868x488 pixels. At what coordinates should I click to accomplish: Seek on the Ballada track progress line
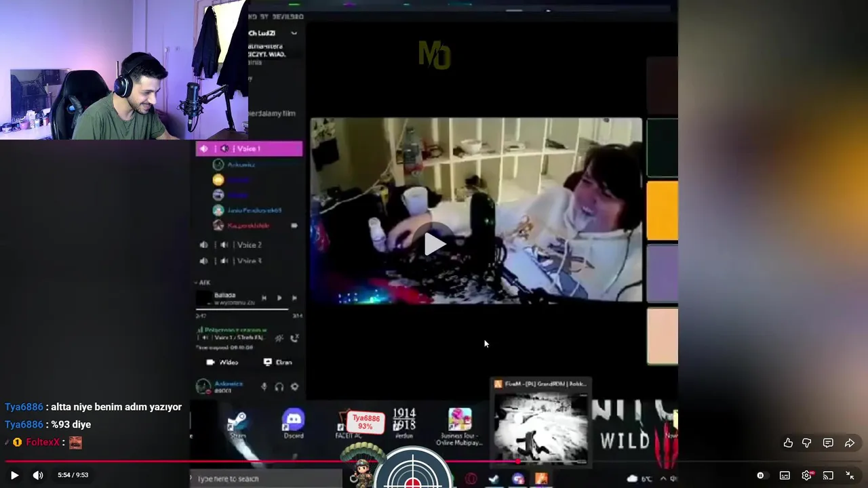242,310
